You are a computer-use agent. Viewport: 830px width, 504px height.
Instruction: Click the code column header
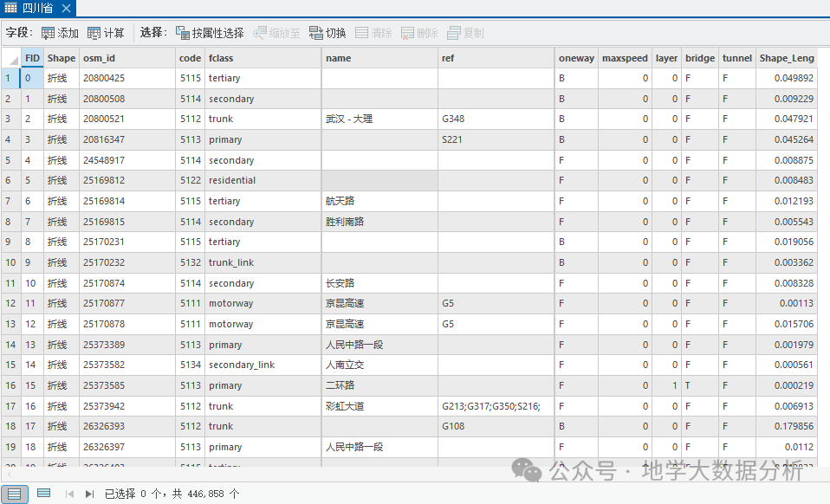point(190,58)
